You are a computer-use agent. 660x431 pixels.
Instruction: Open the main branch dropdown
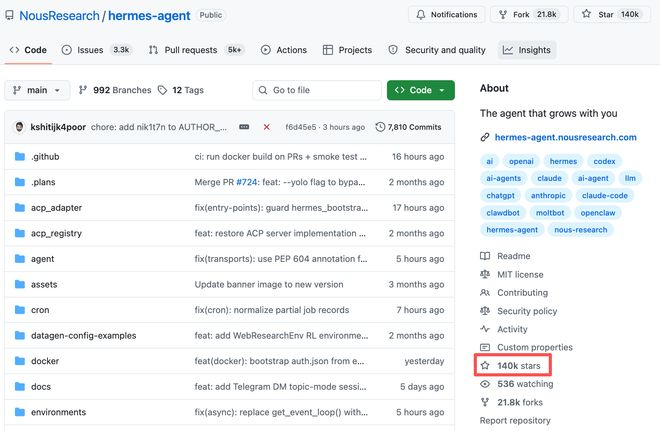click(37, 90)
